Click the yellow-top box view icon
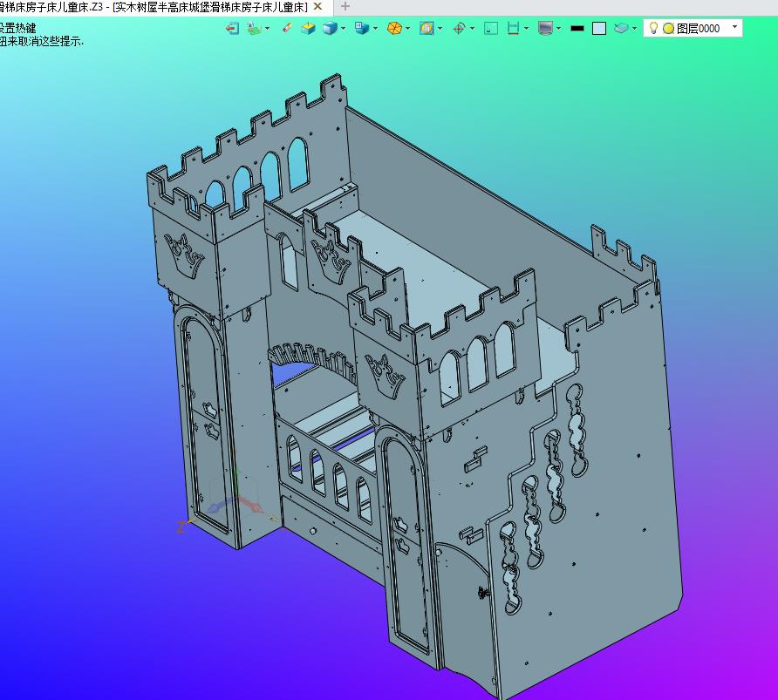Viewport: 778px width, 700px height. 308,28
